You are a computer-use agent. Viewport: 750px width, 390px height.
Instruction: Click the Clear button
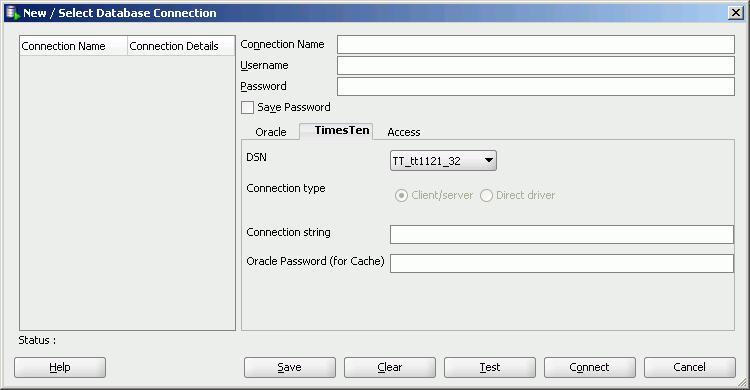(x=390, y=368)
